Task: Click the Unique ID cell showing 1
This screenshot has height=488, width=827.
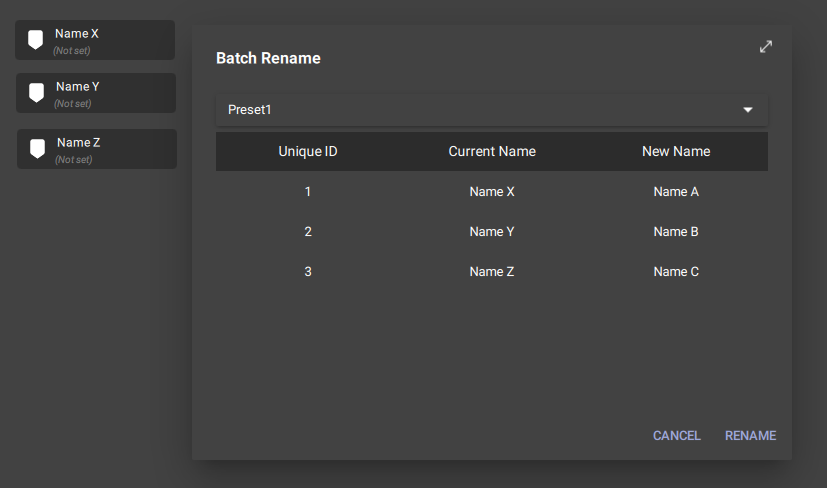Action: 308,192
